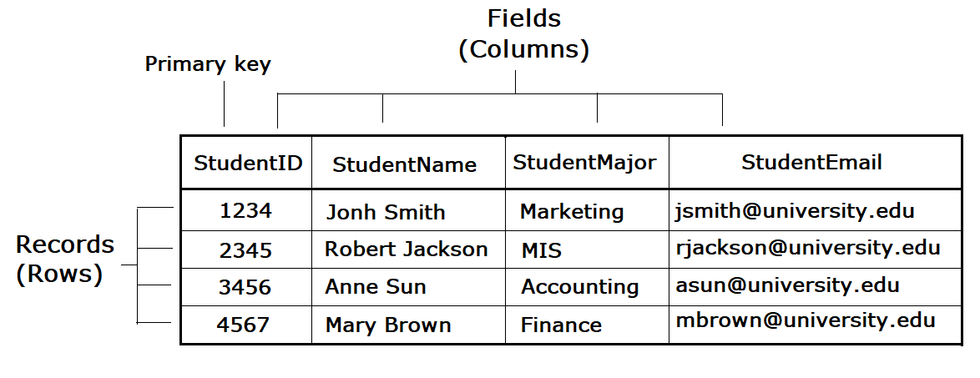Click the Jonh Smith name cell
The image size is (980, 378).
tap(385, 212)
